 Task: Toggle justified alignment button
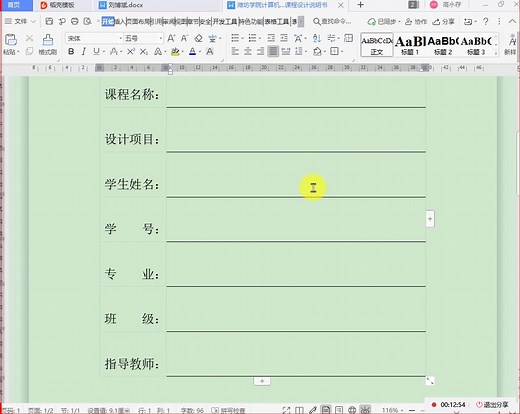(273, 51)
